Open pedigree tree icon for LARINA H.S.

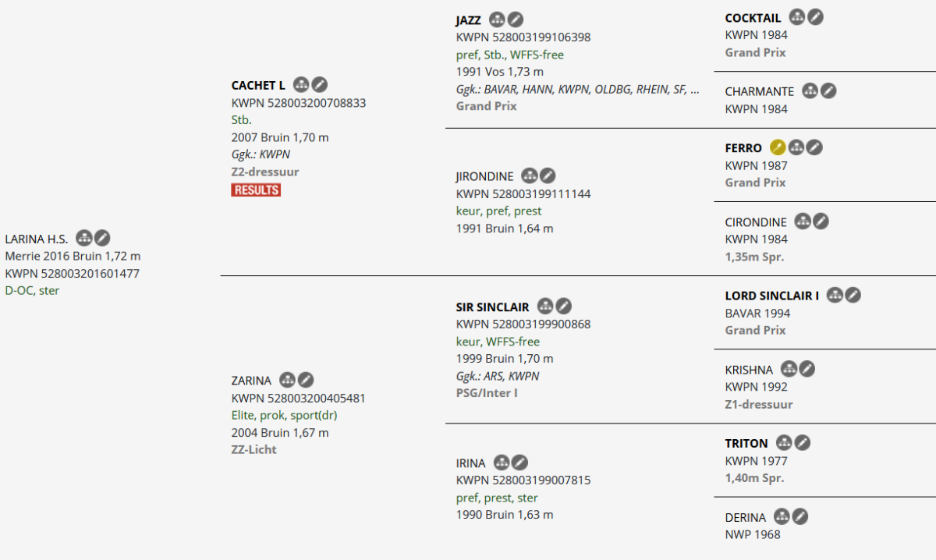pos(84,238)
